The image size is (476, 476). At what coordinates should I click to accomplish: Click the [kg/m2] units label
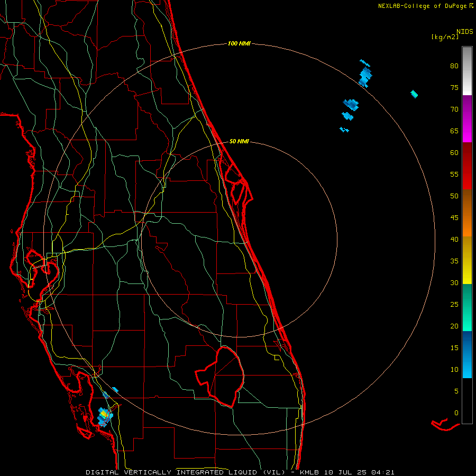click(x=445, y=37)
